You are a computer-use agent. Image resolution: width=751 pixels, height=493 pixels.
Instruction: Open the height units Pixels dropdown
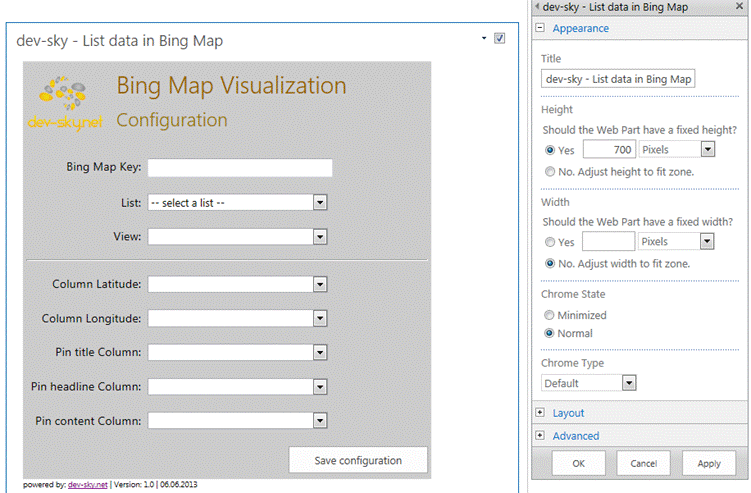point(677,149)
